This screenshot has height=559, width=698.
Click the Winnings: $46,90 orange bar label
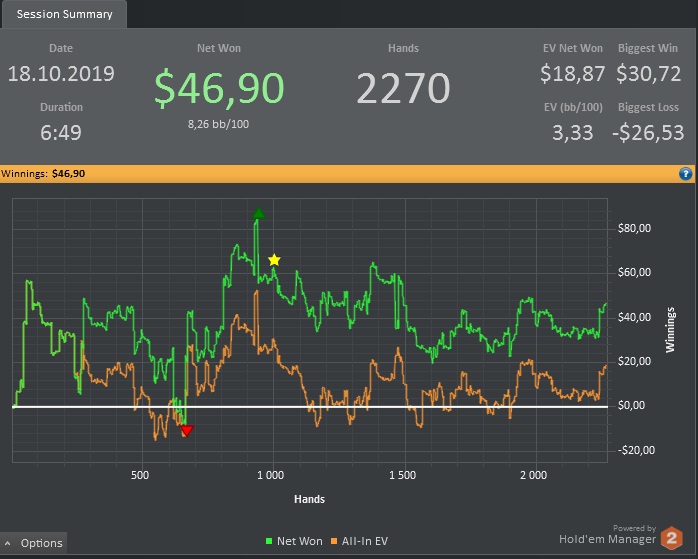pyautogui.click(x=43, y=174)
